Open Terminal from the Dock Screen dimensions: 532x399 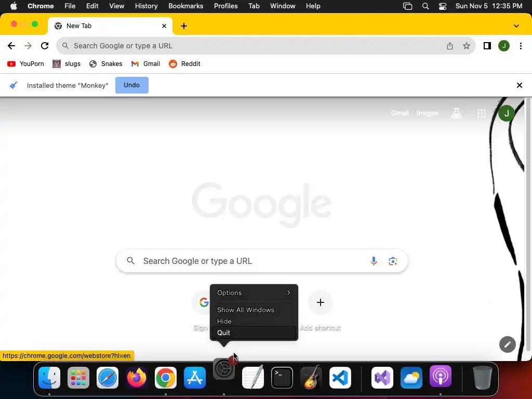(x=282, y=378)
